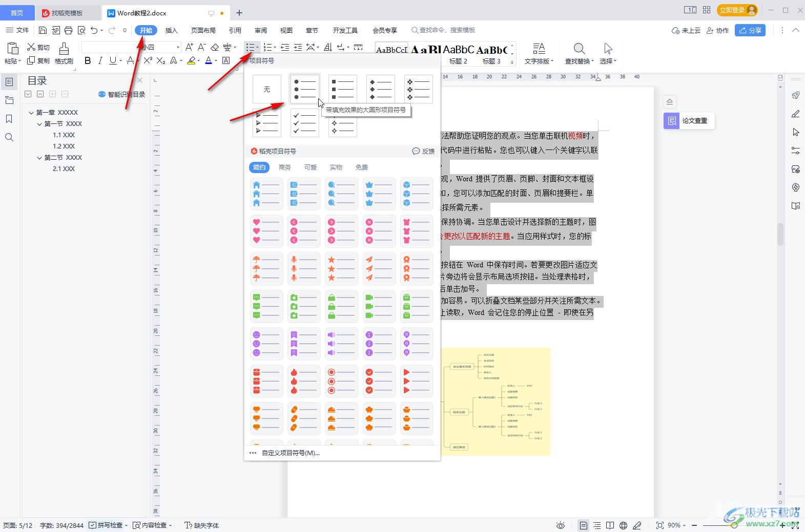
Task: Click the Find and Replace magnifier icon
Action: pos(579,49)
